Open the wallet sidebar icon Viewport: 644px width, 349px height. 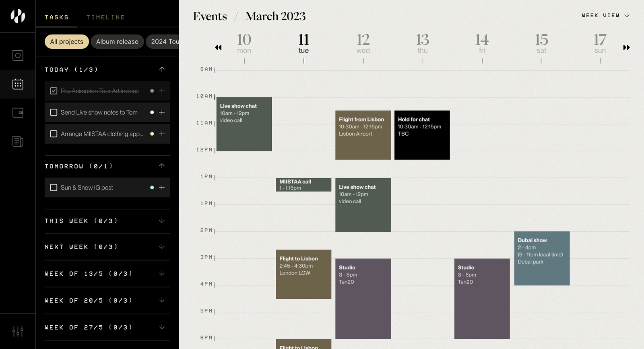(x=18, y=113)
